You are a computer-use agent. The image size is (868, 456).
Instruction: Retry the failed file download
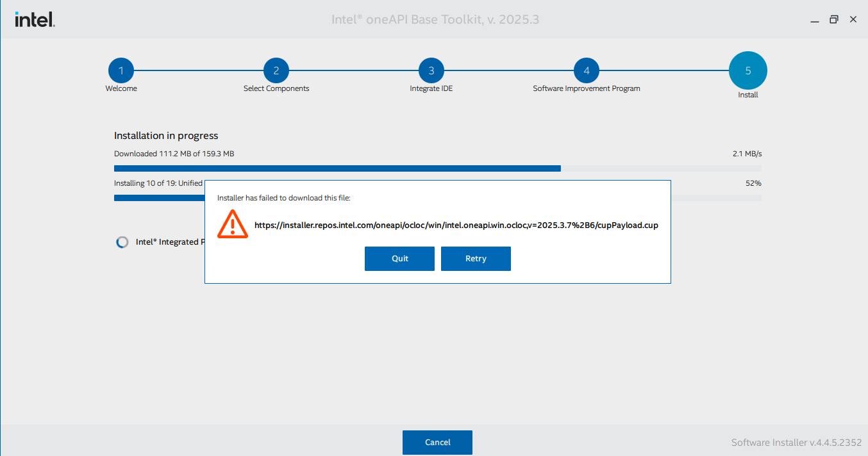476,259
